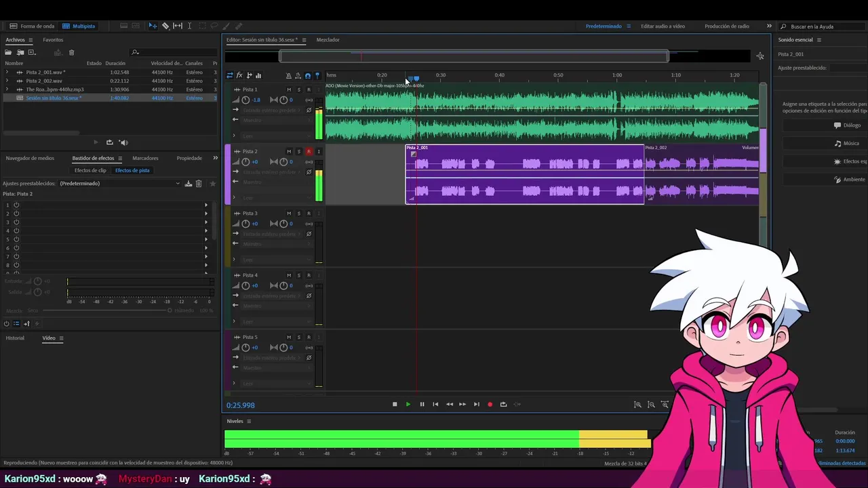Choose Ambiente sound type
The width and height of the screenshot is (868, 488).
pyautogui.click(x=825, y=180)
